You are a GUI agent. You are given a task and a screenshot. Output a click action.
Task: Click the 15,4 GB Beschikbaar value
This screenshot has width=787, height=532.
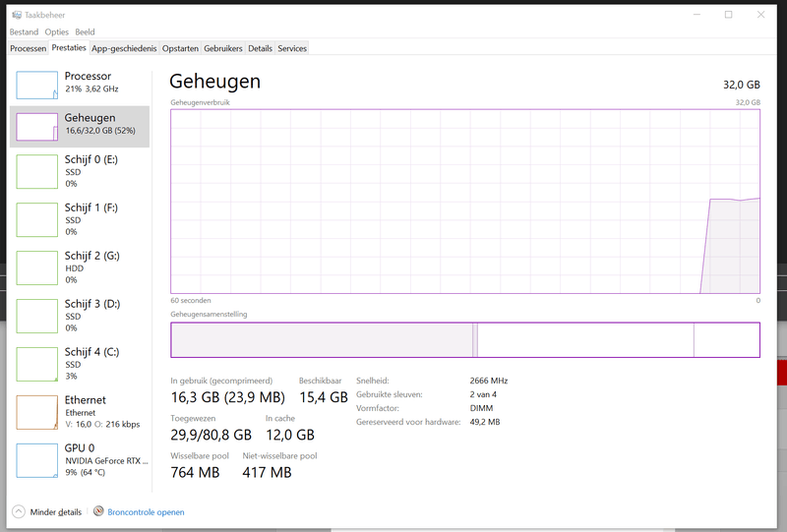click(324, 397)
